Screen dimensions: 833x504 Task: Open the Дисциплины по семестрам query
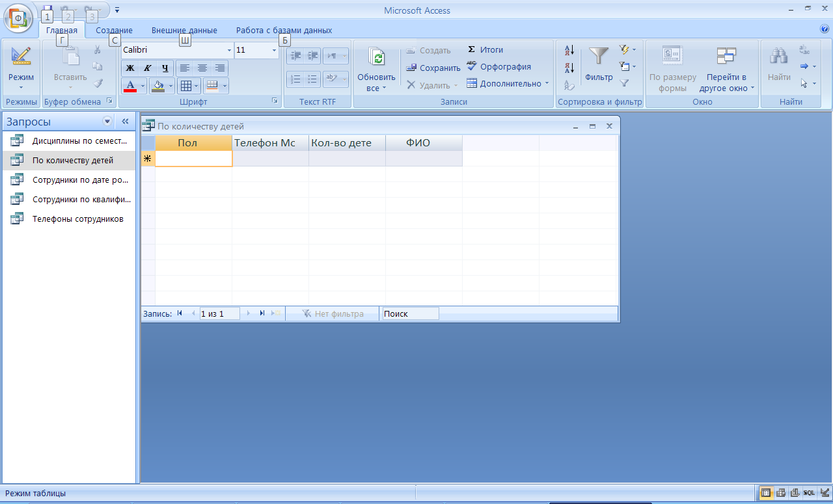point(70,140)
